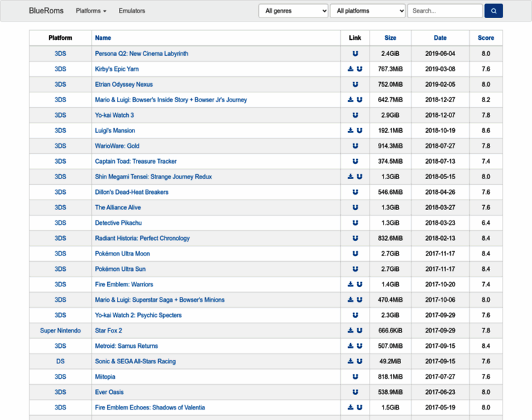Viewport: 532px width, 420px height.
Task: Click download icon for Fire Emblem: Warriors
Action: click(x=351, y=284)
